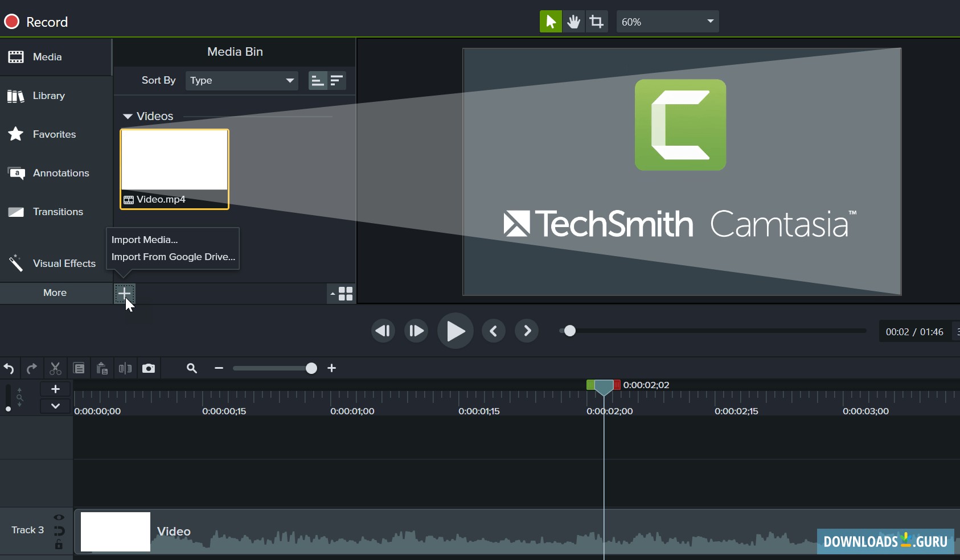Image resolution: width=960 pixels, height=560 pixels.
Task: Open the zoom percentage dropdown
Action: coord(667,21)
